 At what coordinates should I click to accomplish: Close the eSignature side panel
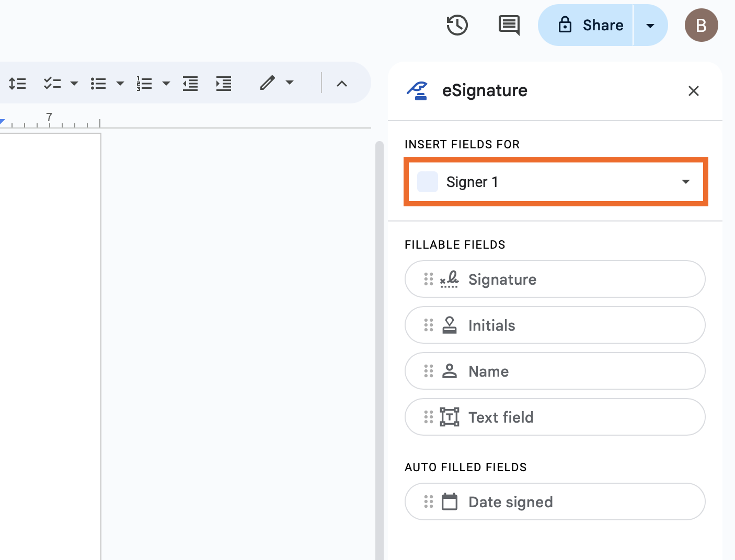click(x=693, y=91)
